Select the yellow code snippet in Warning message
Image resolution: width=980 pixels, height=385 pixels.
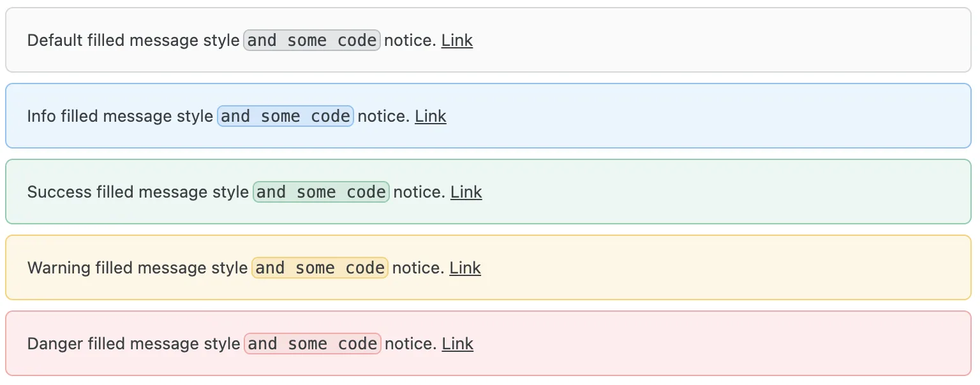[x=320, y=268]
